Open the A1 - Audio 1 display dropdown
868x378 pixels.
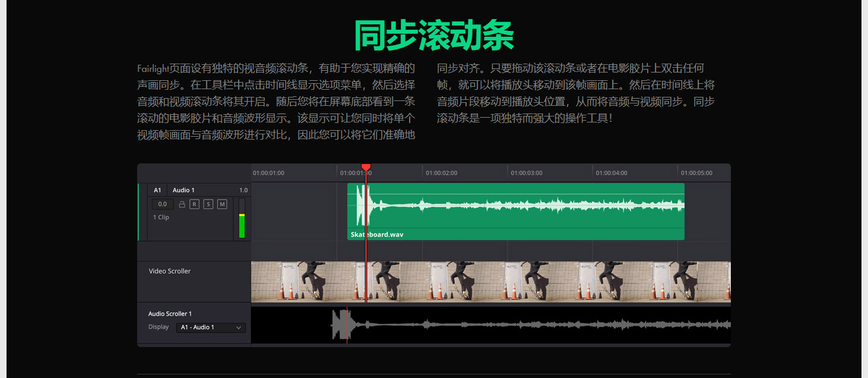coord(211,327)
